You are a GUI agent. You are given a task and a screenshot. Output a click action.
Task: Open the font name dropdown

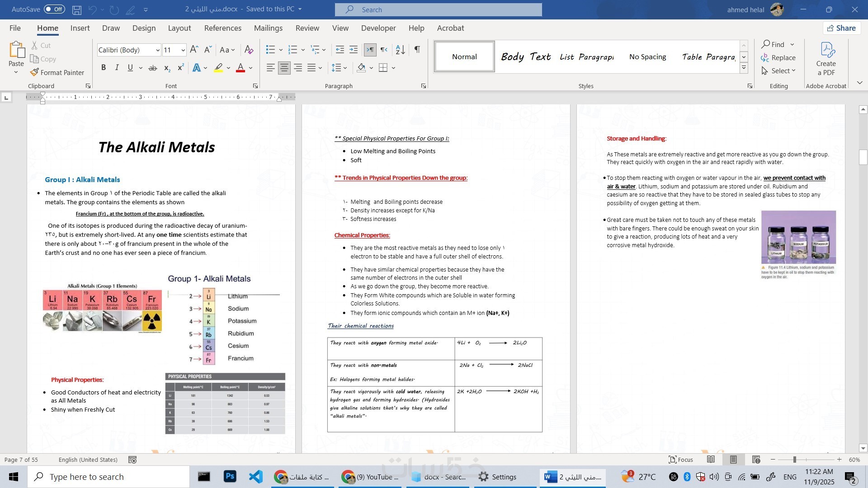[x=158, y=50]
